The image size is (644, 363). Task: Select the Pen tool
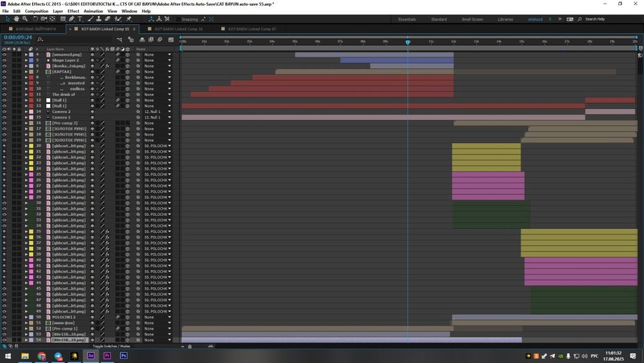(71, 19)
